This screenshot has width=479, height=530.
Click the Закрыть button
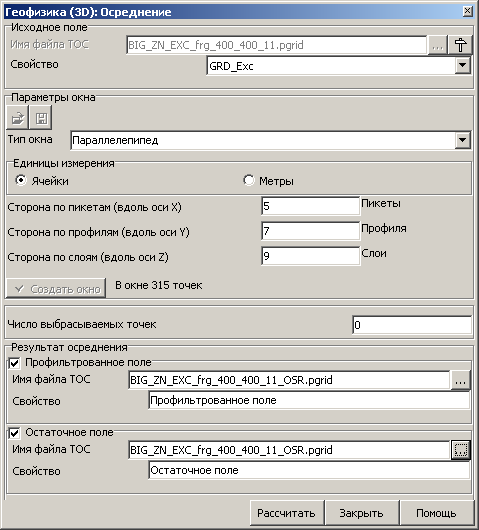(x=361, y=513)
